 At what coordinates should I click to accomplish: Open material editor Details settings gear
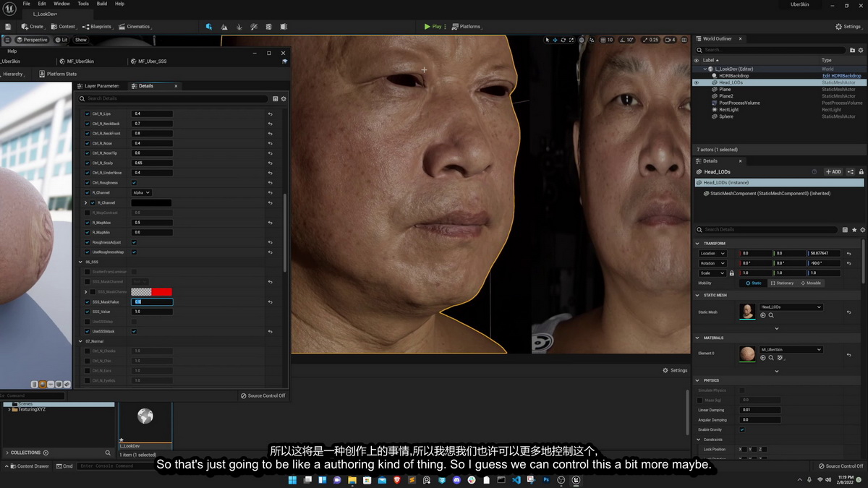284,98
